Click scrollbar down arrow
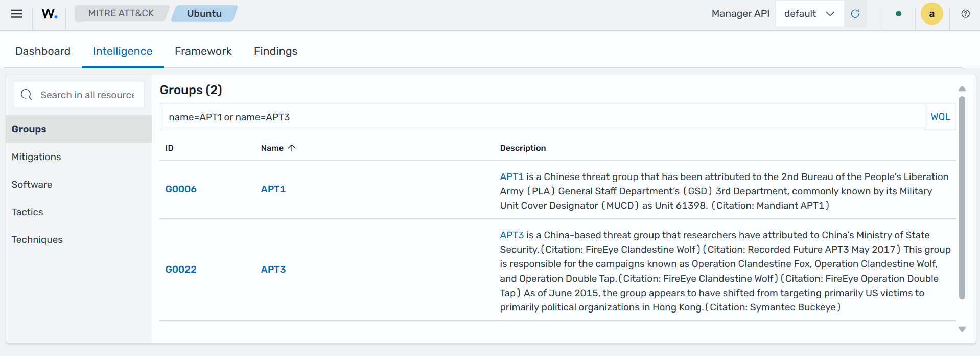Viewport: 980px width, 356px height. tap(962, 329)
